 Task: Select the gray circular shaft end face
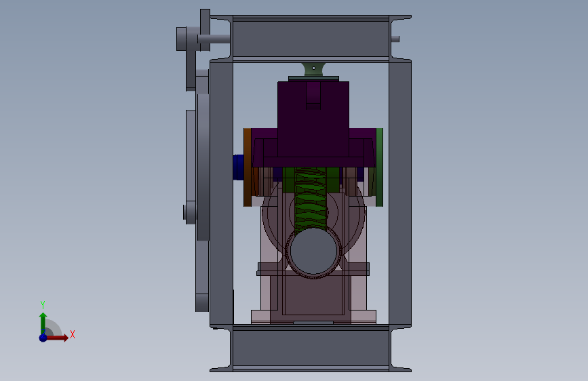[x=313, y=251]
